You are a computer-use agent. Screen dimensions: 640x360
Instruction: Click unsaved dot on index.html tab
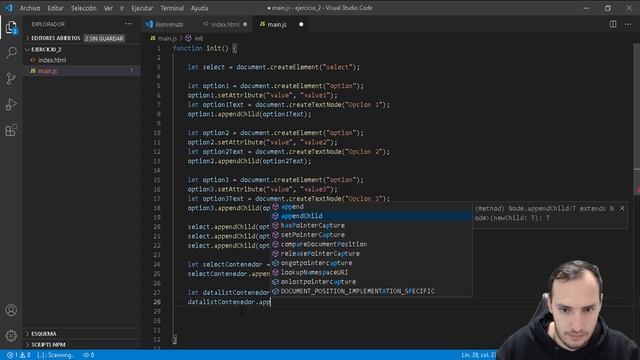[x=245, y=24]
